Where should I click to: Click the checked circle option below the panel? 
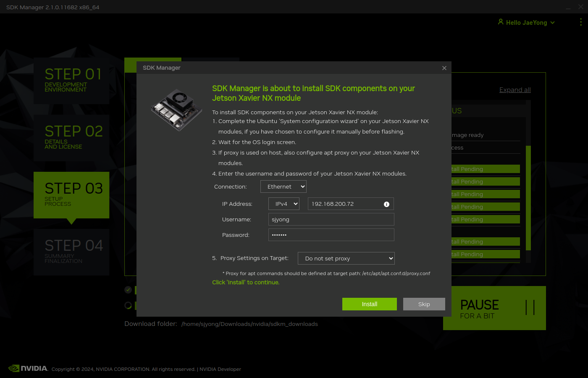click(128, 290)
